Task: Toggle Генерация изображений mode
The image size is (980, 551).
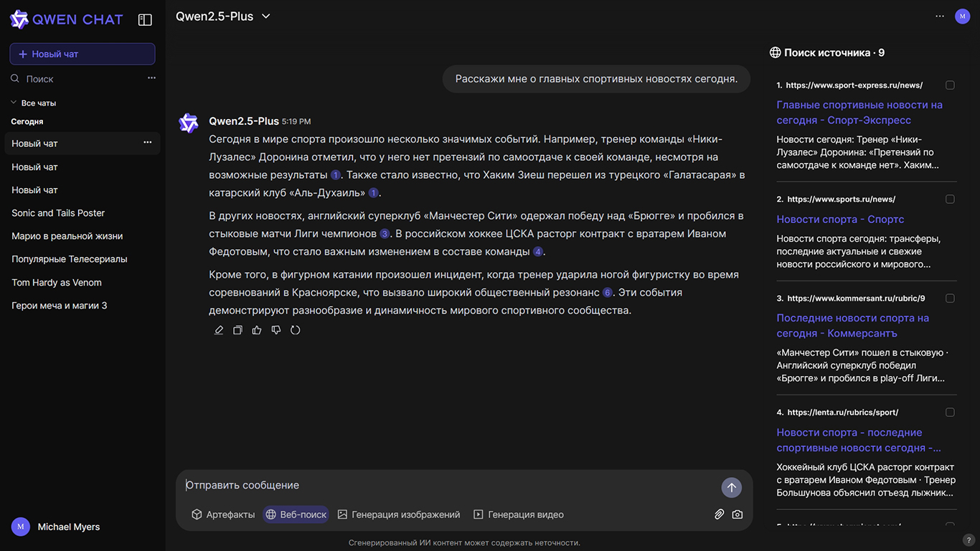Action: [x=399, y=514]
